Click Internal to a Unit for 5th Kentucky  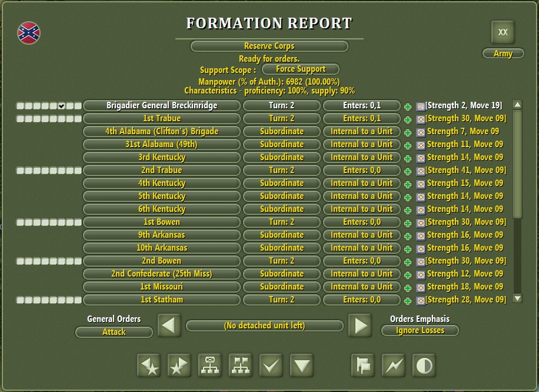(362, 196)
